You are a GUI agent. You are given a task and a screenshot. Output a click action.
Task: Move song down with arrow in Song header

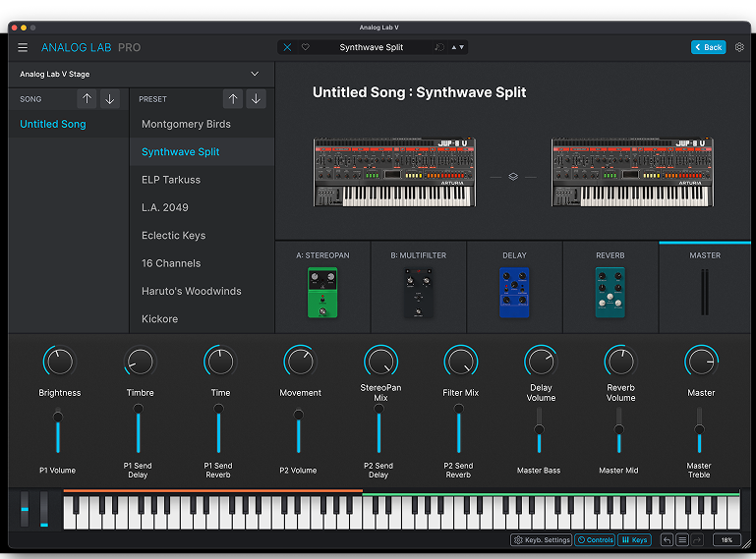coord(109,99)
